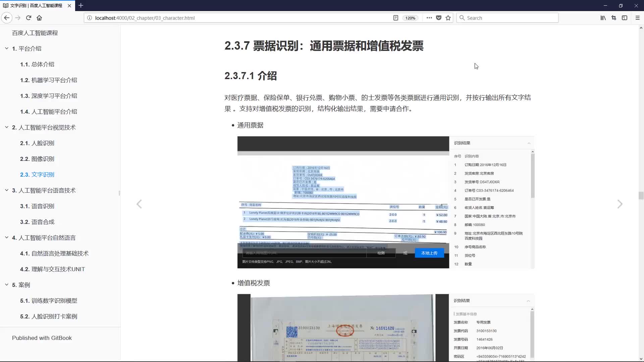Image resolution: width=644 pixels, height=362 pixels.
Task: Reload the current page
Action: click(x=29, y=18)
